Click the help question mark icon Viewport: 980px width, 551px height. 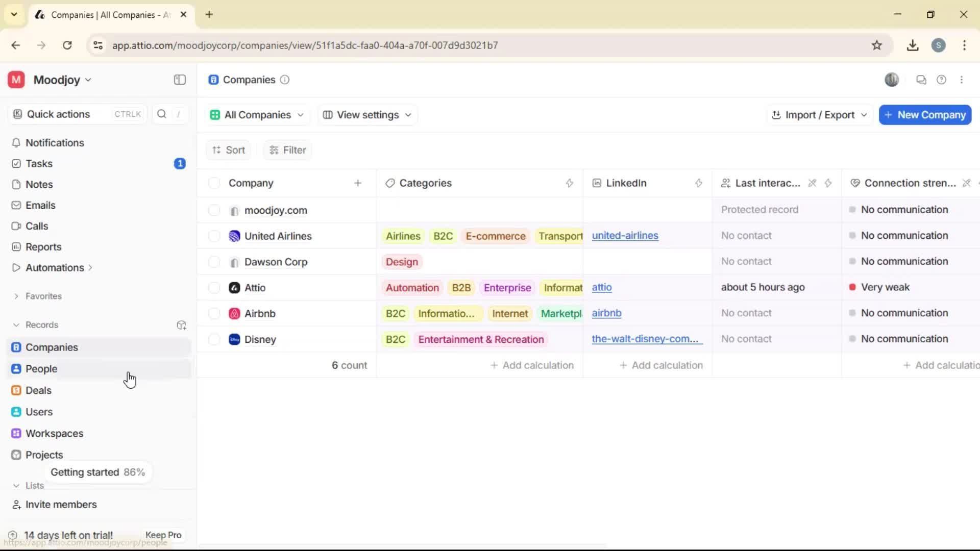click(x=941, y=80)
